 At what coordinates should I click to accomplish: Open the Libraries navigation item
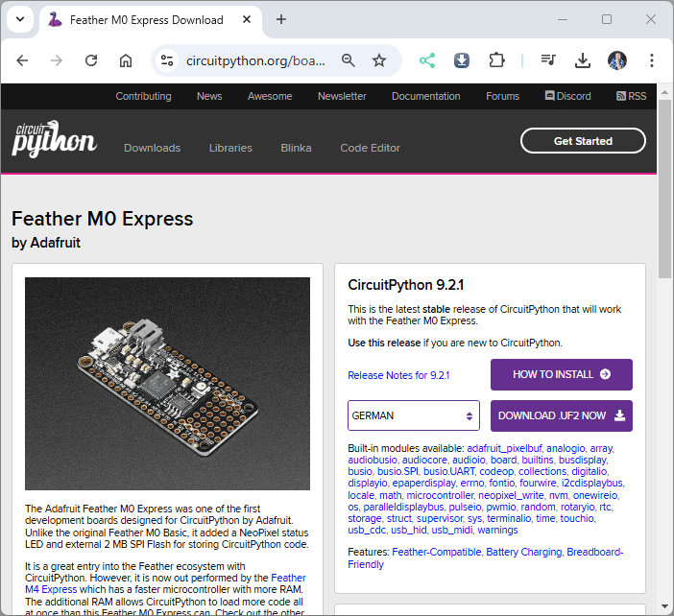point(230,148)
